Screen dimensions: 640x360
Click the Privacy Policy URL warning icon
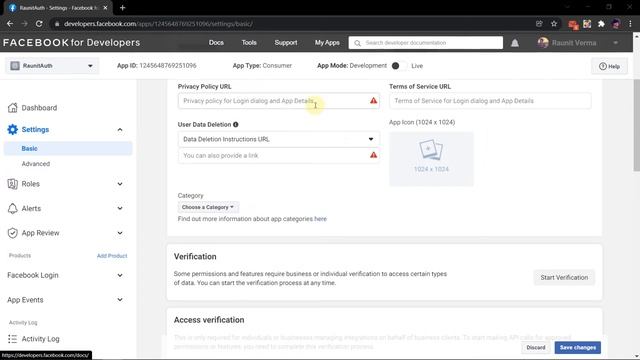373,100
